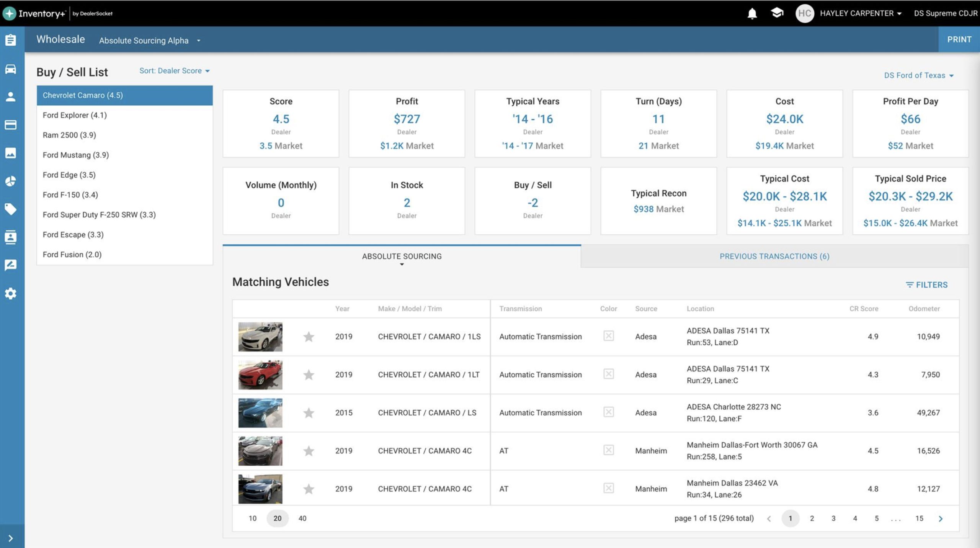The image size is (980, 548).
Task: Go to next page arrow in pagination
Action: (941, 519)
